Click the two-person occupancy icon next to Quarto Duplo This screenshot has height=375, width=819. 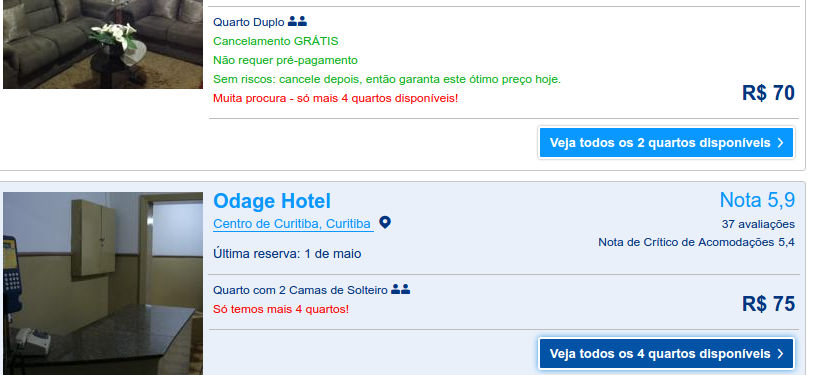[297, 22]
